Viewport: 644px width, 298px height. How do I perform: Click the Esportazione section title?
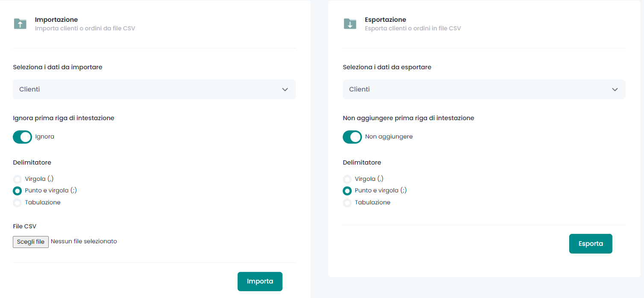385,20
